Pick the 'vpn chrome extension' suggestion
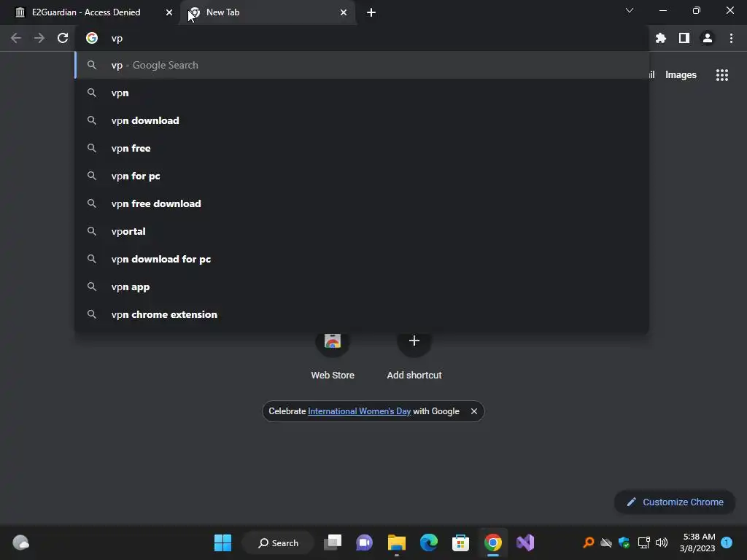Image resolution: width=747 pixels, height=560 pixels. pos(362,314)
